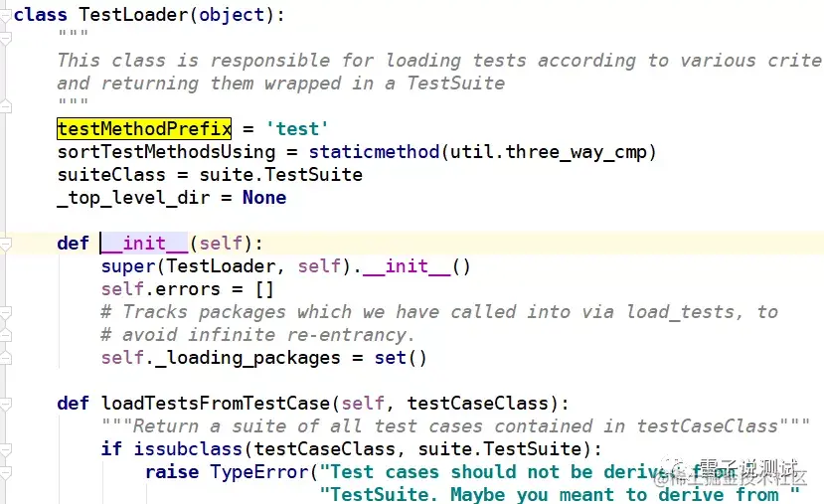
Task: Click _loading_packages attribute name
Action: coord(247,359)
